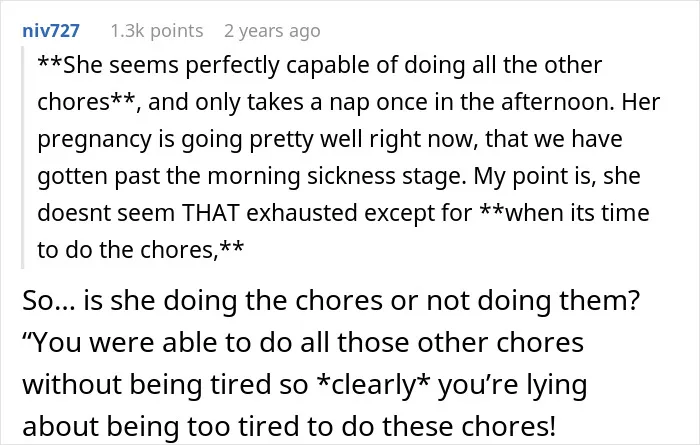Click the word *clearly* in the reply

pos(373,385)
